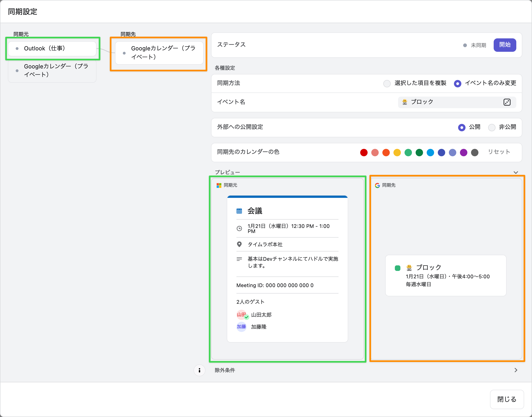532x417 pixels.
Task: Click the guest name 加藤隆
Action: [259, 327]
